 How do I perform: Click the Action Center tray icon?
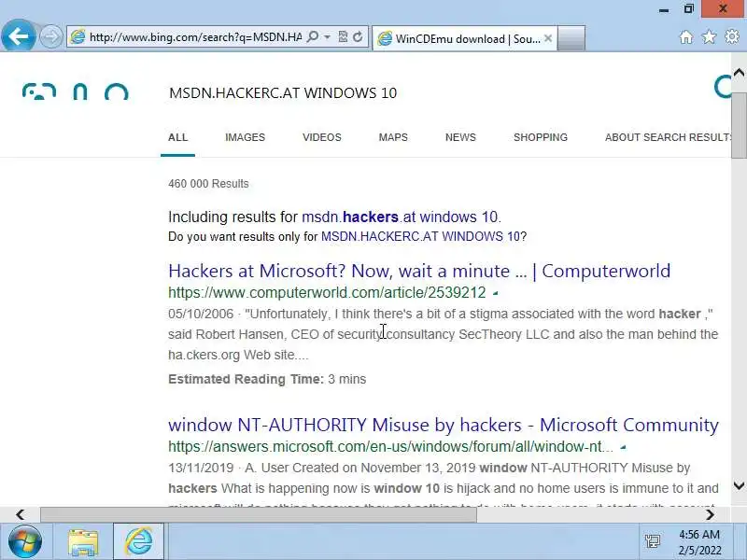[652, 541]
